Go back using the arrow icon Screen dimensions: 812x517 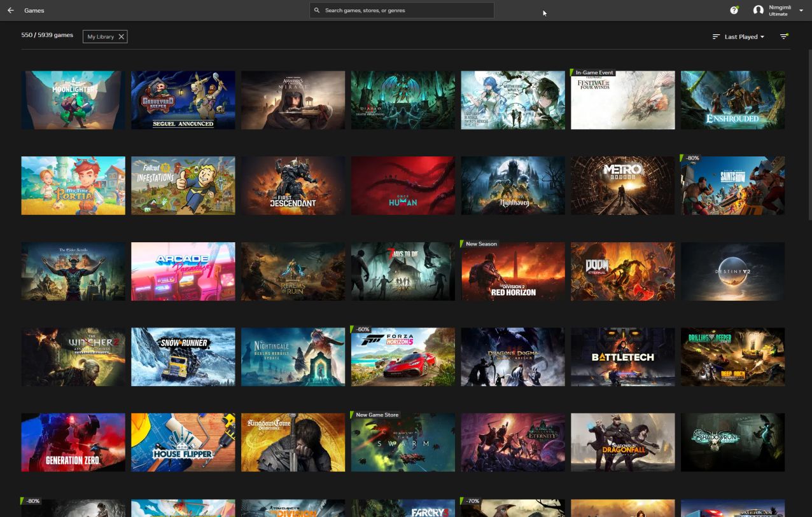point(11,10)
